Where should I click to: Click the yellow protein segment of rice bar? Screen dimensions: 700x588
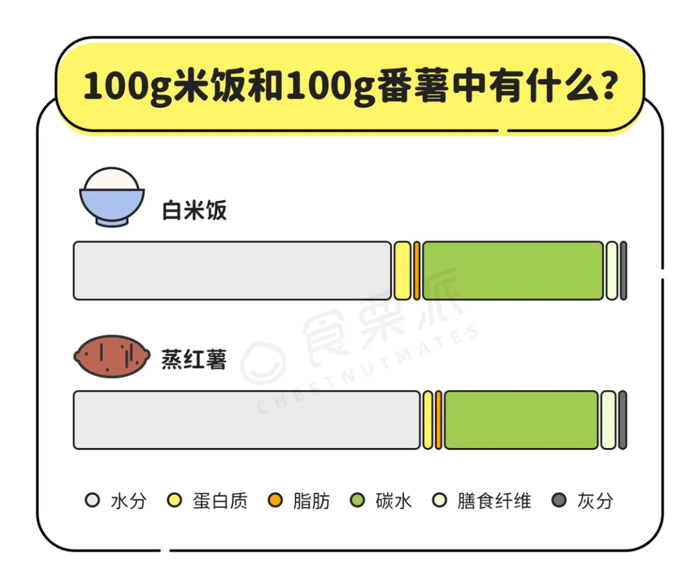point(402,271)
